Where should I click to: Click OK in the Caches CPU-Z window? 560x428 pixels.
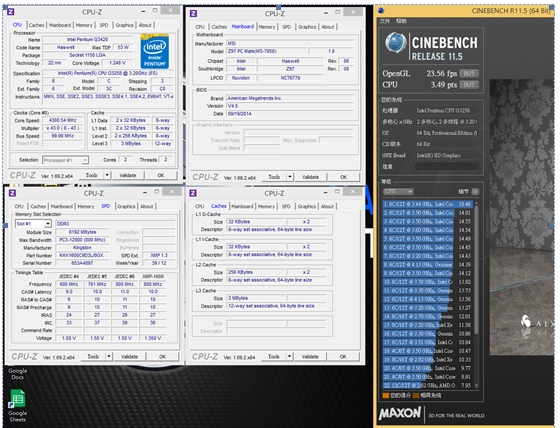pos(343,356)
